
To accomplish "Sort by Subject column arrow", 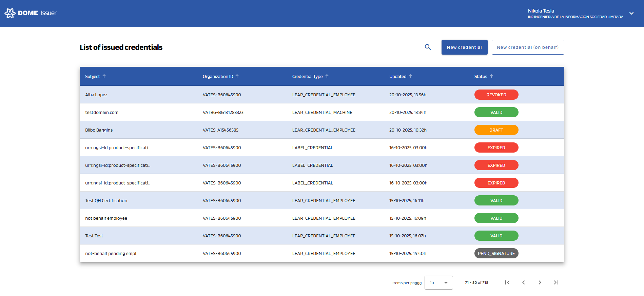I will [104, 76].
